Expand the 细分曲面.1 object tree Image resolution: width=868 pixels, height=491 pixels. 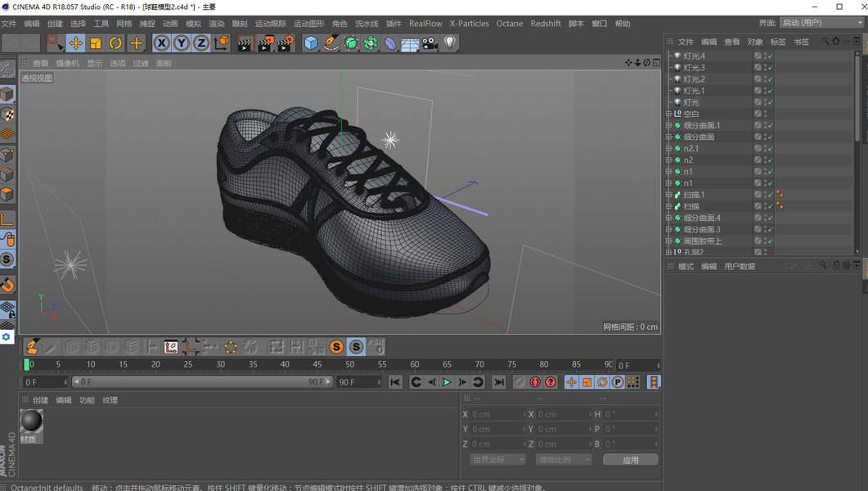point(668,126)
